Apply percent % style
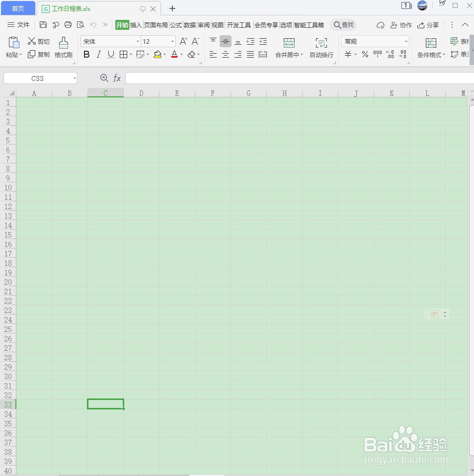Viewport: 474px width, 476px height. (x=365, y=54)
